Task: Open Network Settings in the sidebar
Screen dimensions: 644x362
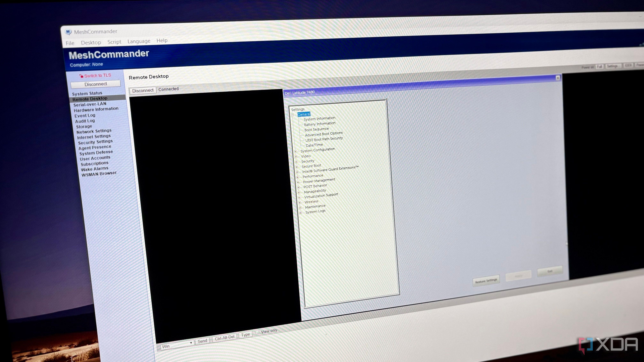Action: pos(94,131)
